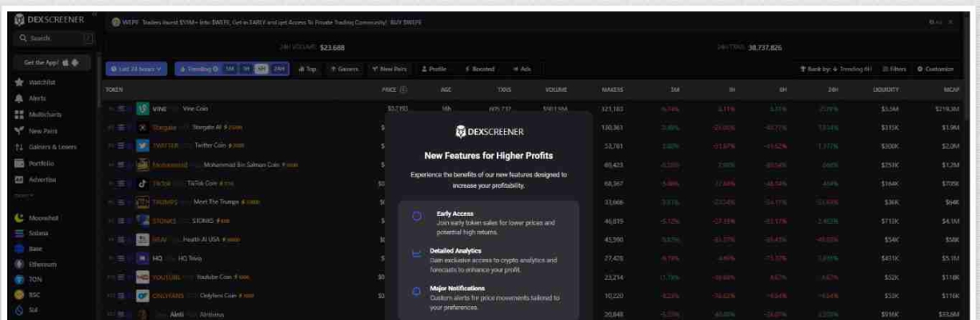The image size is (980, 320).
Task: Open the Last 24 hours dropdown
Action: (136, 69)
